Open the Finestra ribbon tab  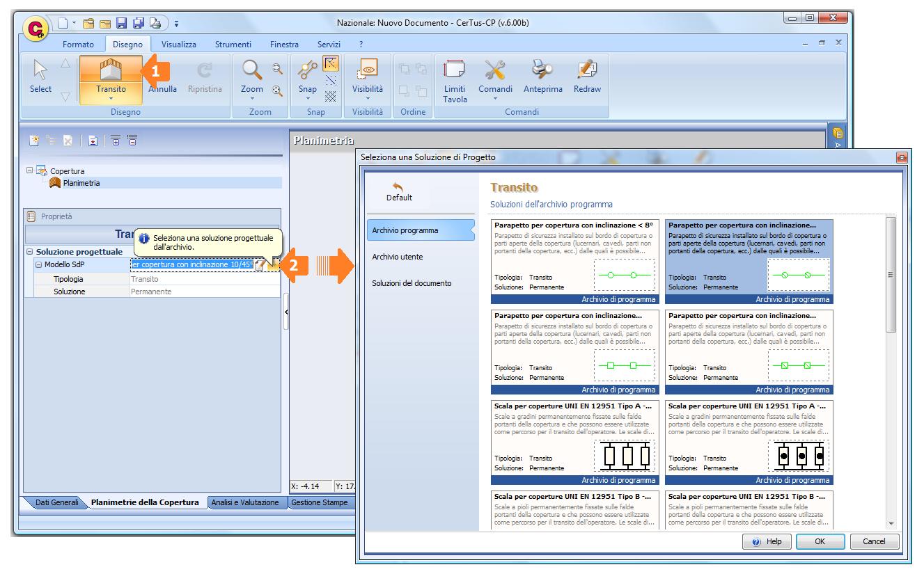tap(284, 45)
